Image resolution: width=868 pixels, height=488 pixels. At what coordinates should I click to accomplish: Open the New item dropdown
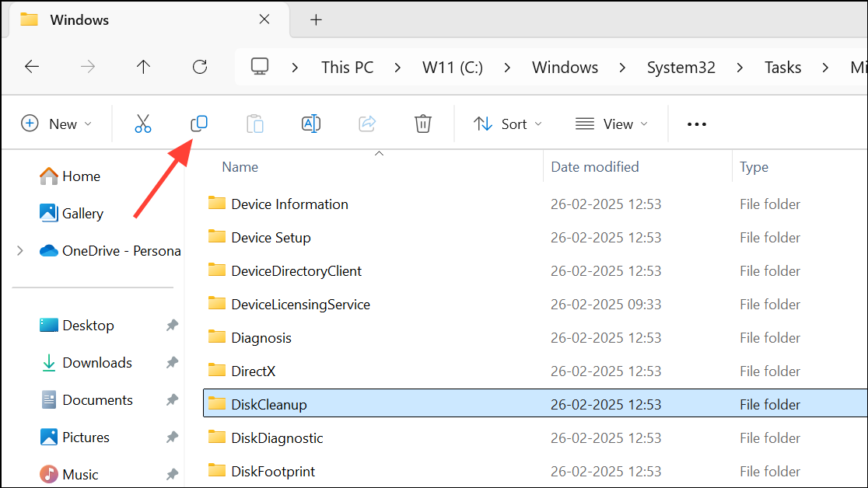pos(57,124)
